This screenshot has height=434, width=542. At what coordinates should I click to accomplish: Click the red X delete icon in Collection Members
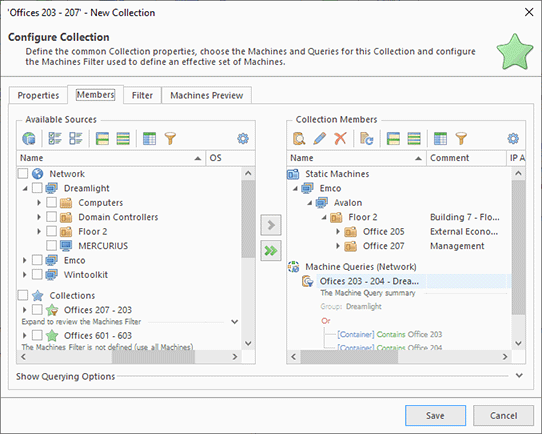pos(340,139)
